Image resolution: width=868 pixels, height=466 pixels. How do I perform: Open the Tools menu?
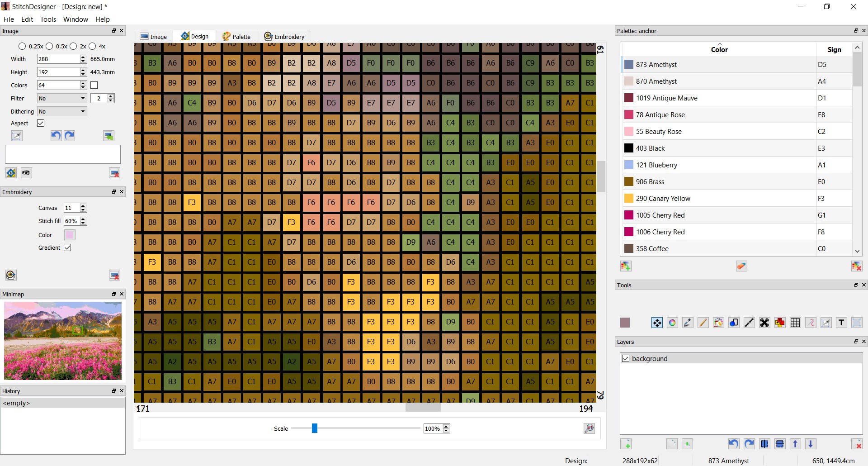(48, 19)
